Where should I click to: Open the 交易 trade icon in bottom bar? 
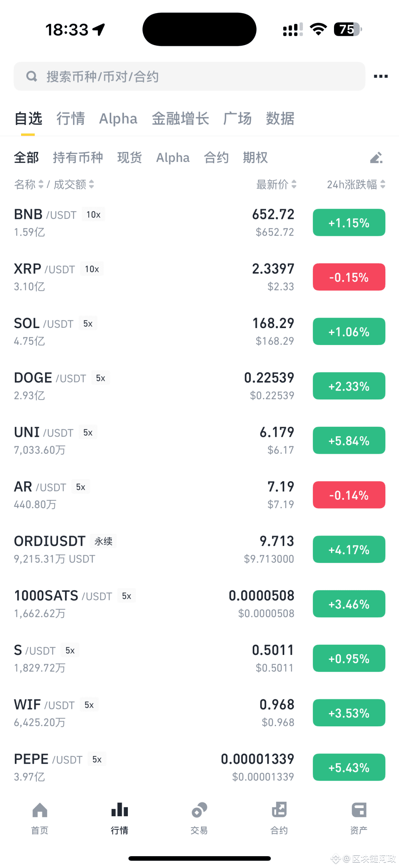click(x=199, y=810)
